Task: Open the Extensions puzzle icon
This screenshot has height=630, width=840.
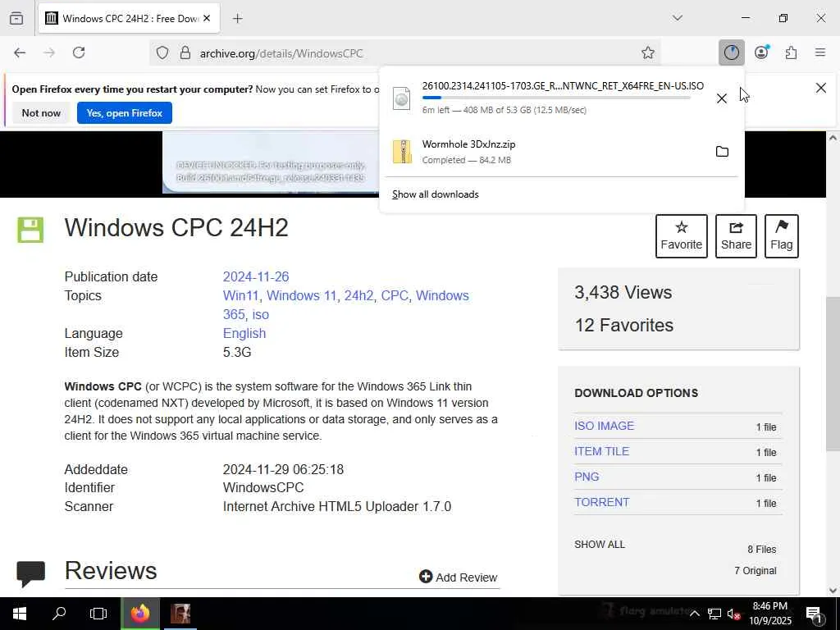Action: (x=791, y=52)
